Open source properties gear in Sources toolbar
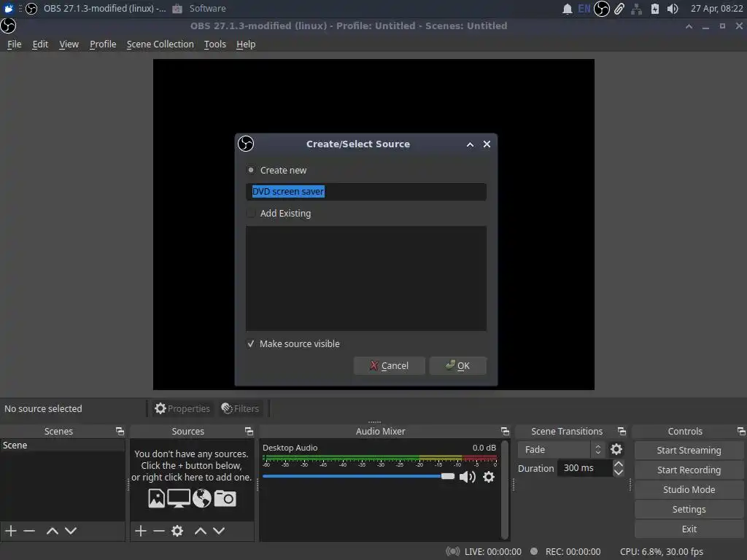Screen dimensions: 747x560 pyautogui.click(x=177, y=531)
